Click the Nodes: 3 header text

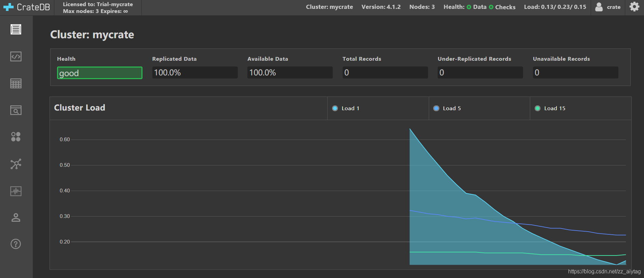(x=422, y=7)
